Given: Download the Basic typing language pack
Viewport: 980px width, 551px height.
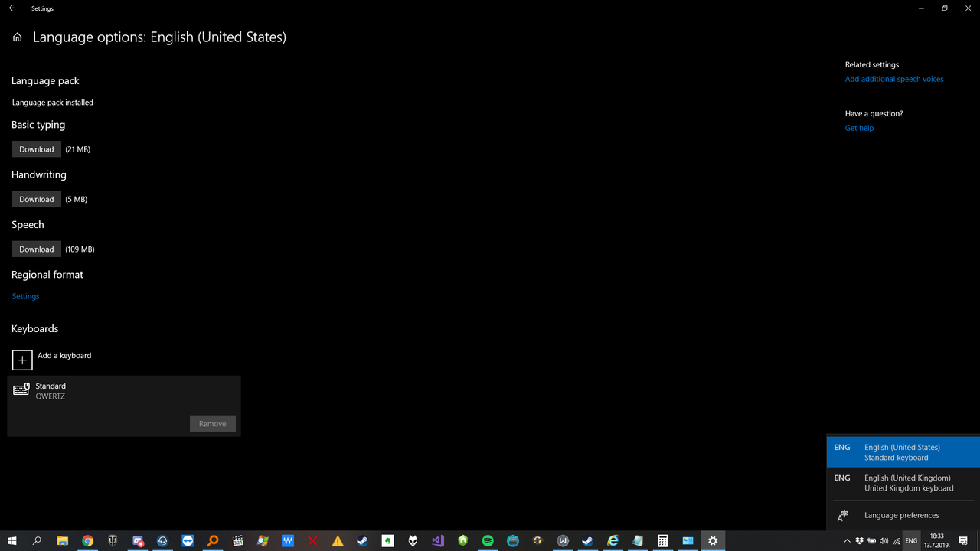Looking at the screenshot, I should point(36,148).
